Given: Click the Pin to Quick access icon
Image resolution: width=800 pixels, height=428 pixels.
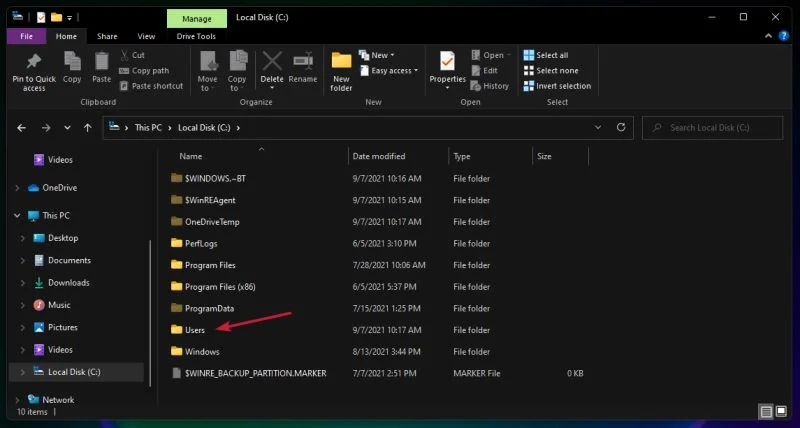Looking at the screenshot, I should point(34,62).
